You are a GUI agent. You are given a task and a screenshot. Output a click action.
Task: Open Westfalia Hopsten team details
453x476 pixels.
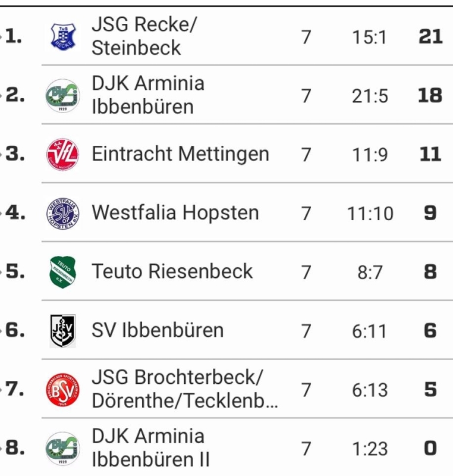[x=175, y=212]
